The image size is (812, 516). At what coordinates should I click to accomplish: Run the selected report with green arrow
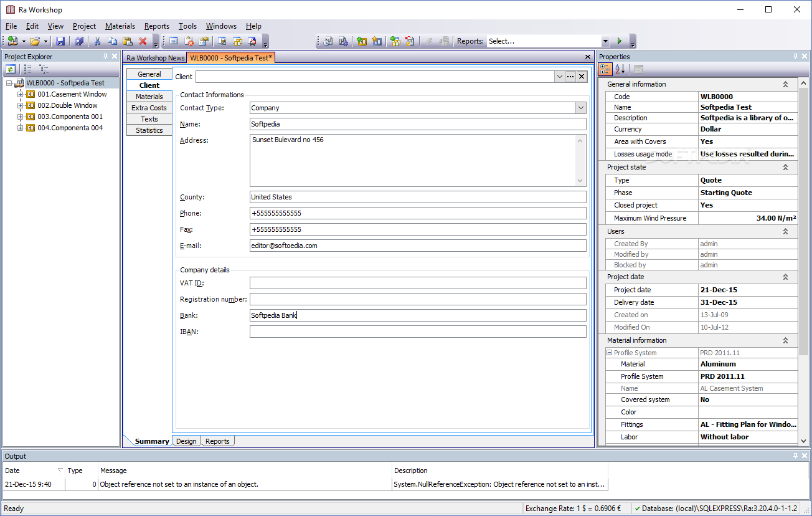point(619,41)
